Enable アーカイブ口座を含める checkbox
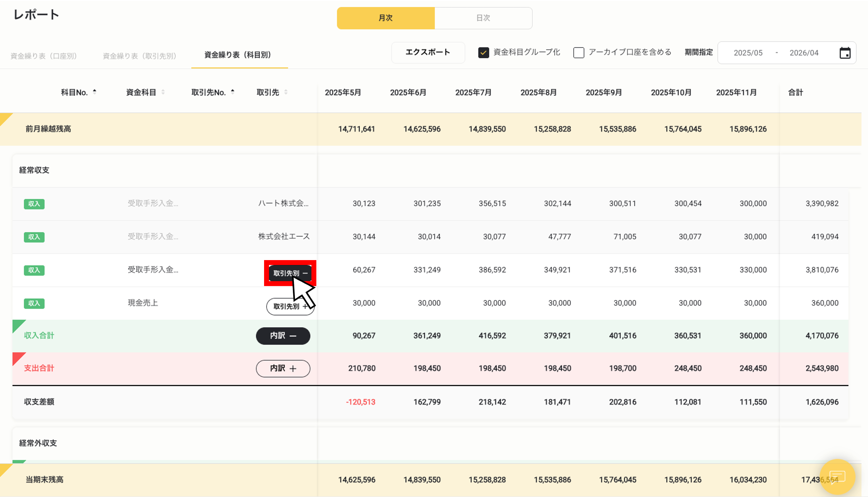This screenshot has width=868, height=497. pyautogui.click(x=579, y=53)
